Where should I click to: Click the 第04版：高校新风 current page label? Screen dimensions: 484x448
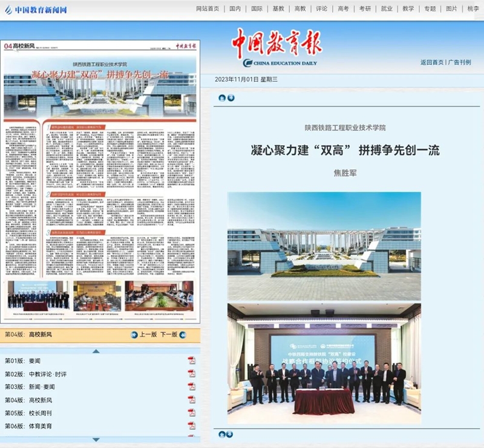point(28,334)
